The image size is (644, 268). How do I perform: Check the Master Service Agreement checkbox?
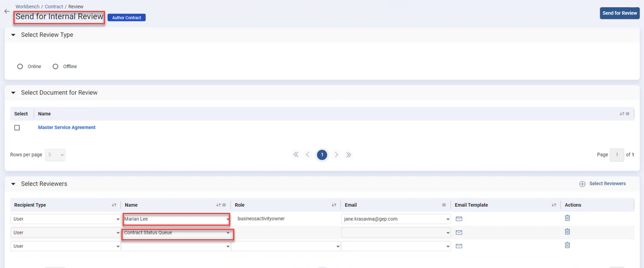point(17,128)
